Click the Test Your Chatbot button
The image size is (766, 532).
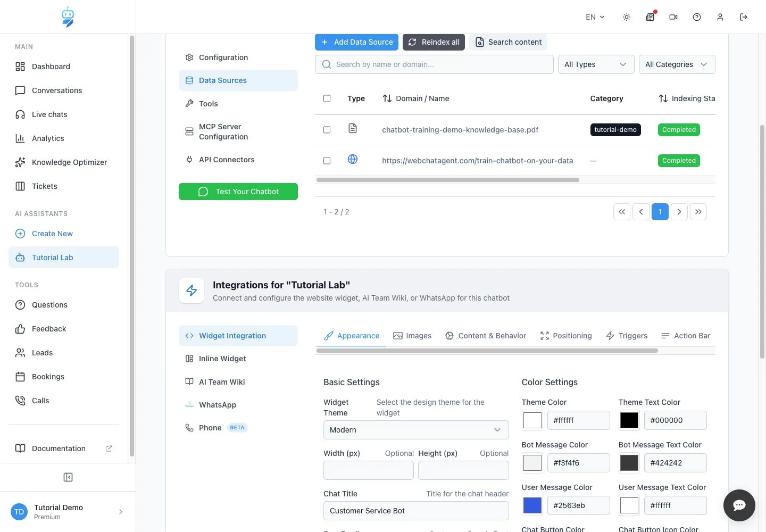tap(238, 192)
